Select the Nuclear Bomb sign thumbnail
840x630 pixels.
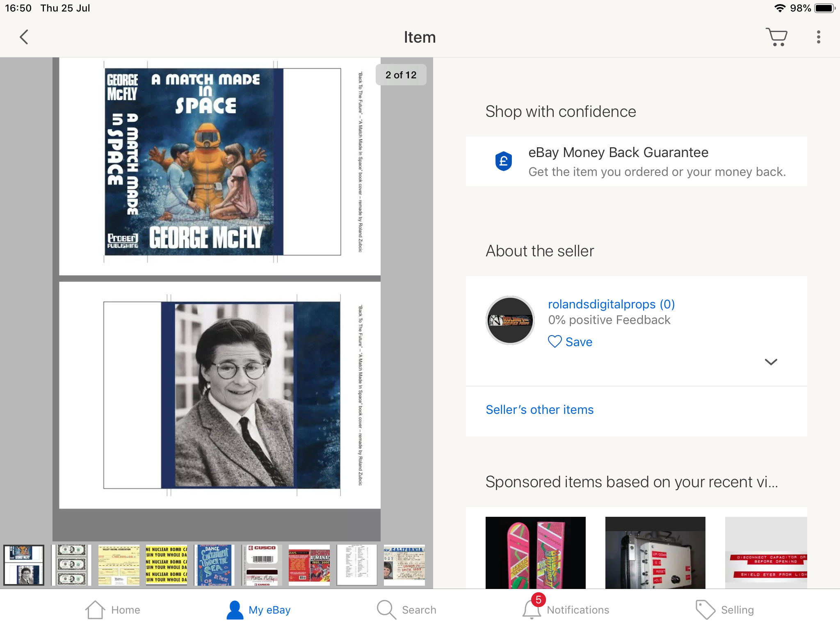pyautogui.click(x=167, y=565)
